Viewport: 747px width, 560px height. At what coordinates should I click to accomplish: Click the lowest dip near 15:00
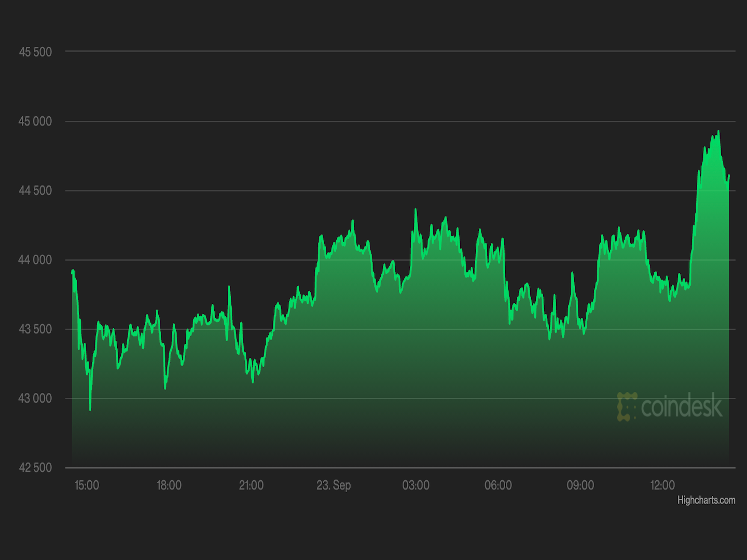(x=91, y=410)
